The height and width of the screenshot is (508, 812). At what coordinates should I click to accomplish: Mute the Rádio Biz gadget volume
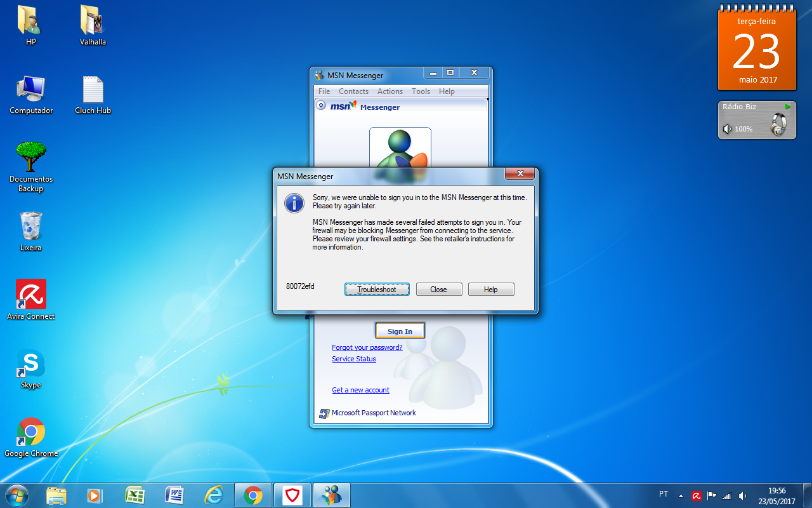coord(728,129)
